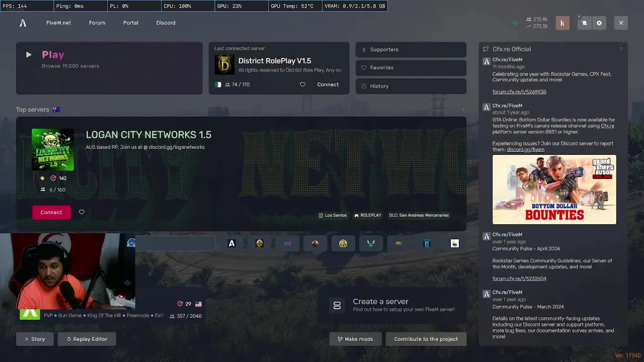Click the Play triangle icon

click(x=29, y=55)
